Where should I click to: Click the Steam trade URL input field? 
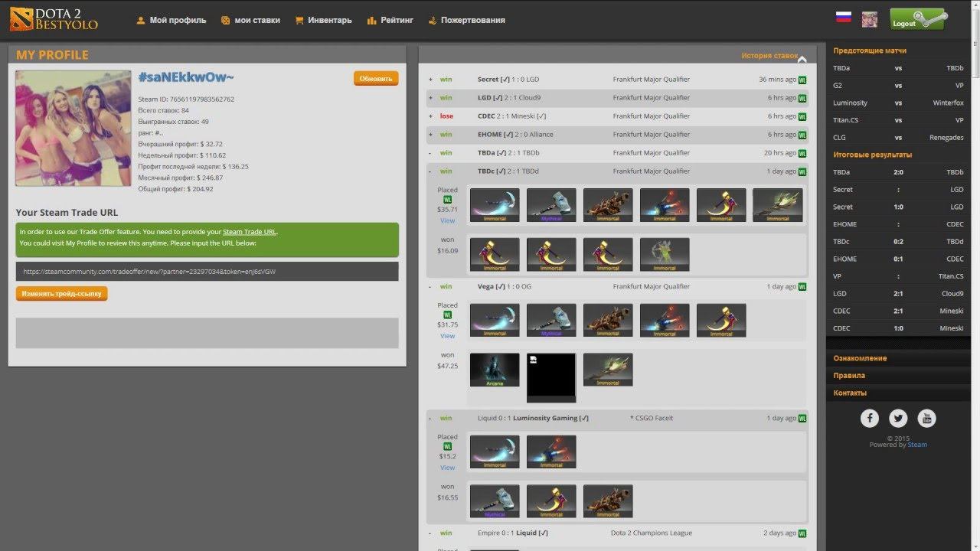point(207,272)
